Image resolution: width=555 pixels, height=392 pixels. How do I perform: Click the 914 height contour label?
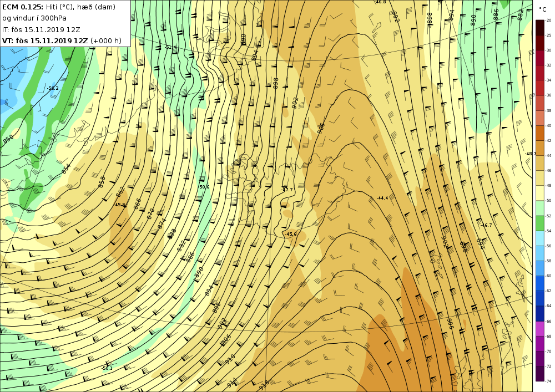point(232,383)
